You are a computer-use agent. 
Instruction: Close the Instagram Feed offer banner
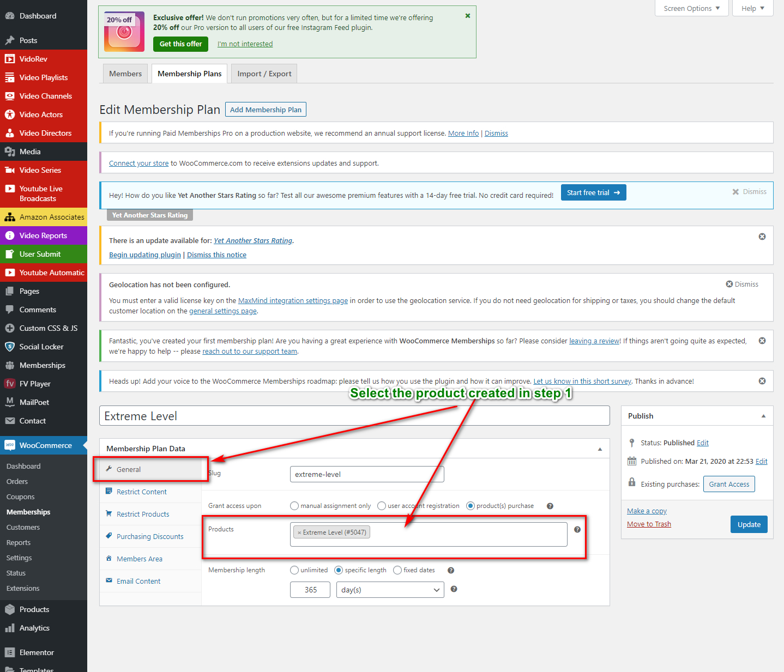[467, 16]
